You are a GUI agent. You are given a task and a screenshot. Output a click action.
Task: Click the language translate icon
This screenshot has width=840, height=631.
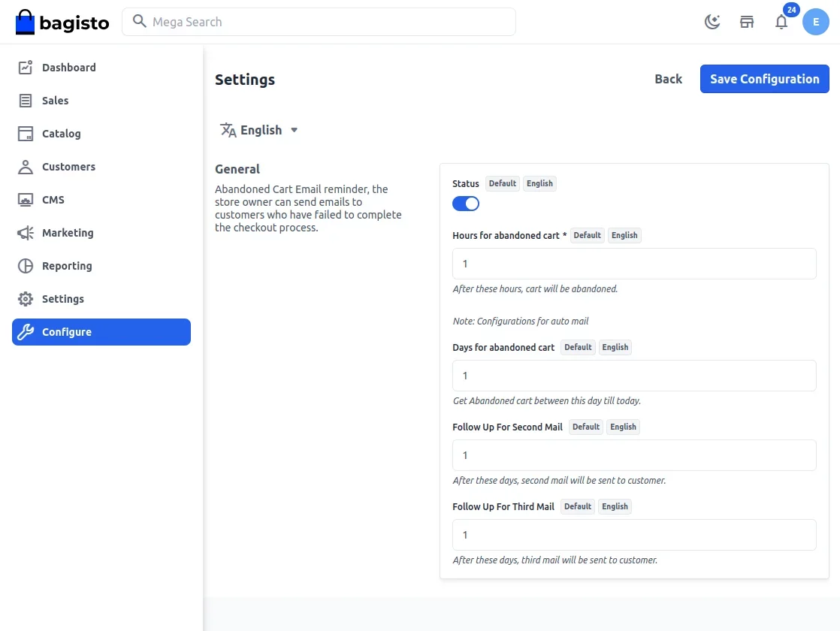coord(228,130)
